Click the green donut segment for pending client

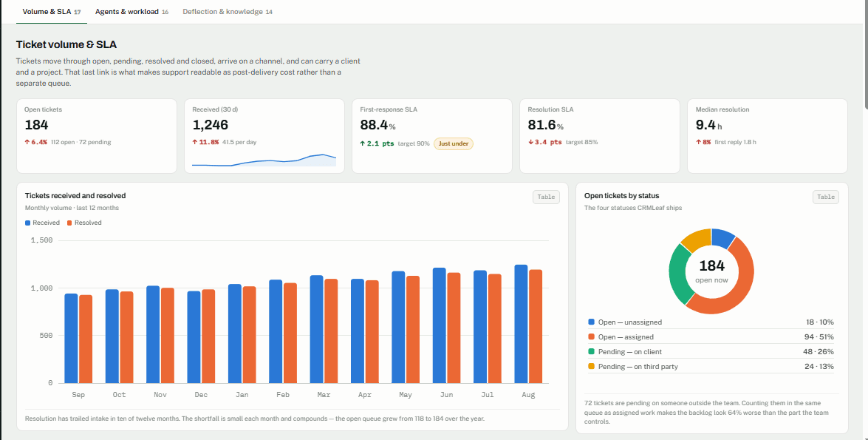point(678,274)
